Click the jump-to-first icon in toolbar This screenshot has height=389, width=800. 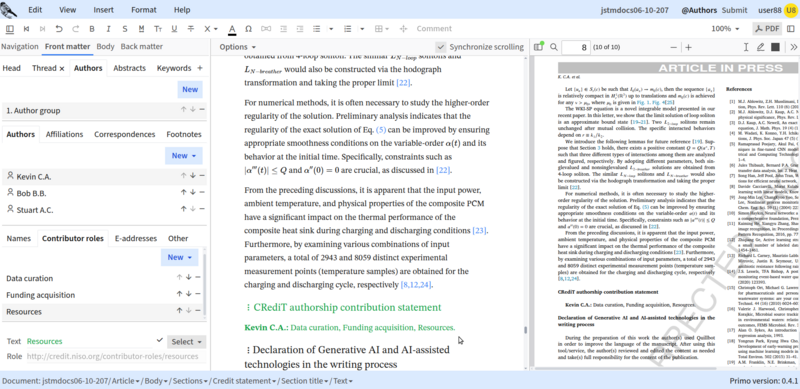coord(27,29)
